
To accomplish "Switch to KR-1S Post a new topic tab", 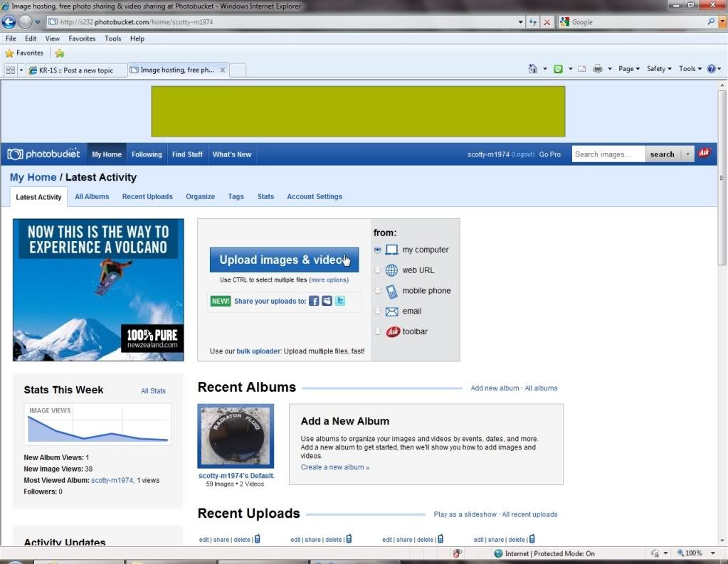I will pyautogui.click(x=76, y=70).
